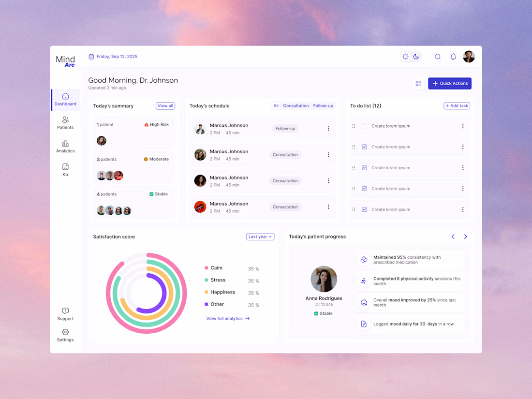Go to Patients in the sidebar
This screenshot has width=532, height=399.
(x=65, y=123)
